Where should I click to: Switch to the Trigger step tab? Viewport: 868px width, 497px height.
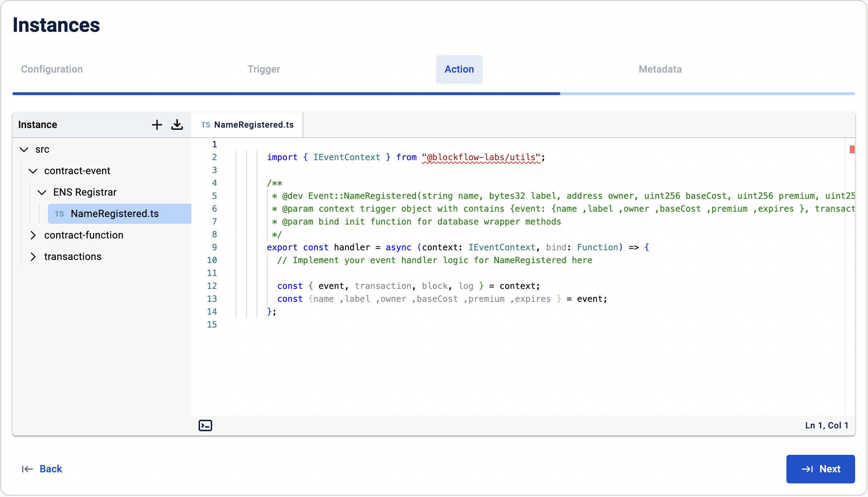264,69
